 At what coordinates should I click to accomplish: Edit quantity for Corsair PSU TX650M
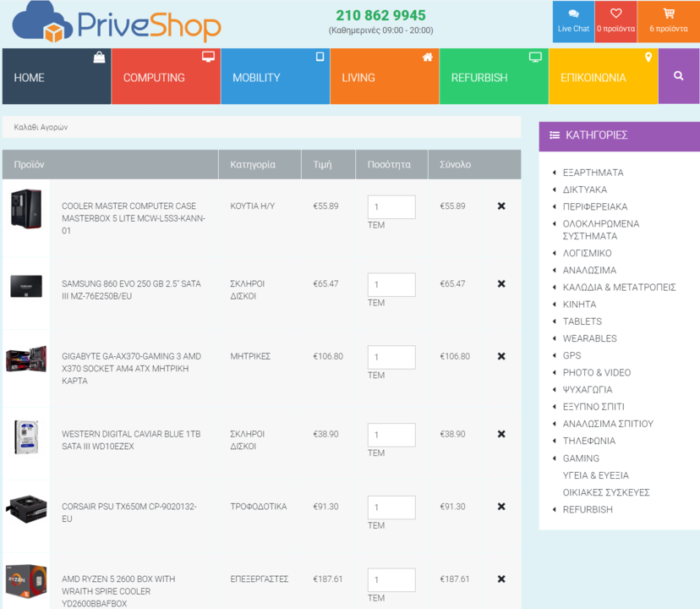391,507
